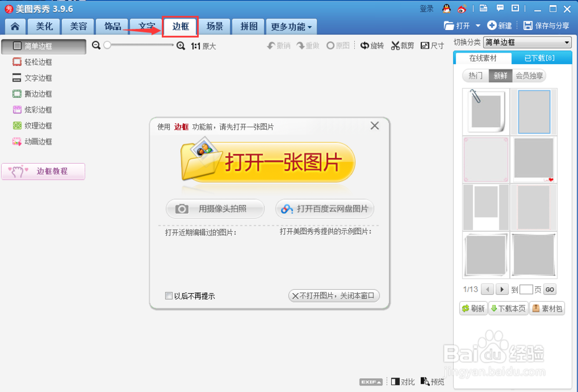Screen dimensions: 578x392
Task: Go to the home icon tab
Action: point(15,27)
